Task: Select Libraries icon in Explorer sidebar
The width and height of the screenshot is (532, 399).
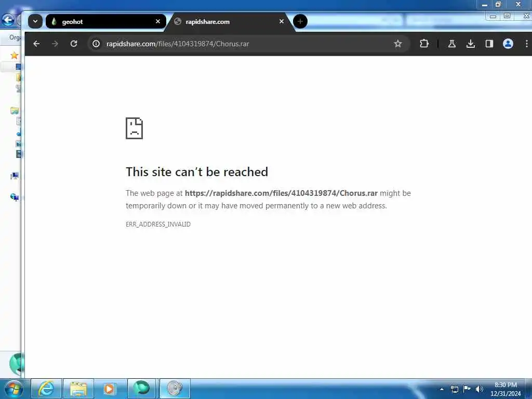Action: point(15,111)
